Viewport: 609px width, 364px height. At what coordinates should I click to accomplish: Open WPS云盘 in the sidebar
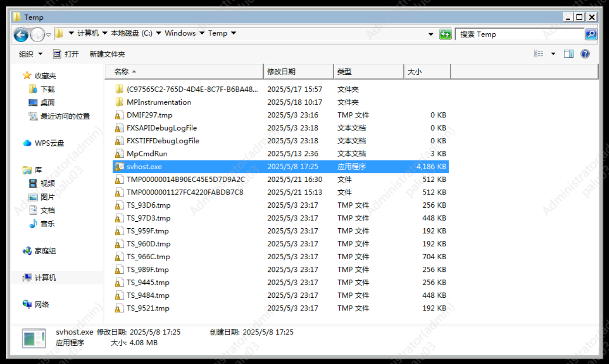[49, 143]
